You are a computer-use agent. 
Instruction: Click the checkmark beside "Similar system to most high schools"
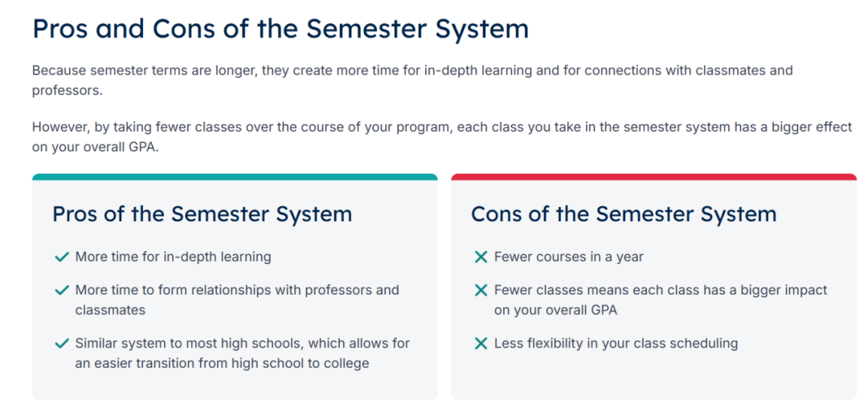61,344
